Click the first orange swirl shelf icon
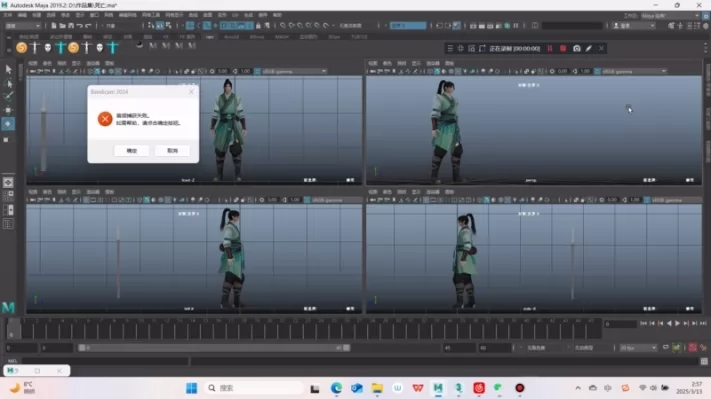 coord(21,47)
